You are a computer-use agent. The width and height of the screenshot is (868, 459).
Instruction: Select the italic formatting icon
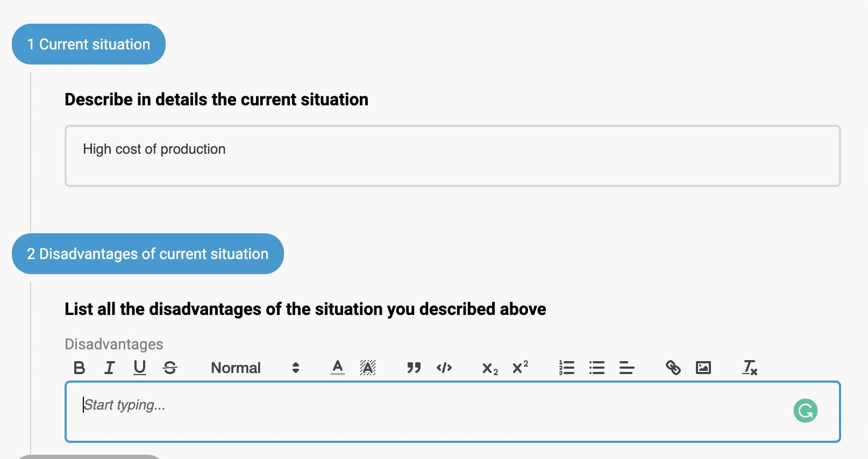coord(109,368)
